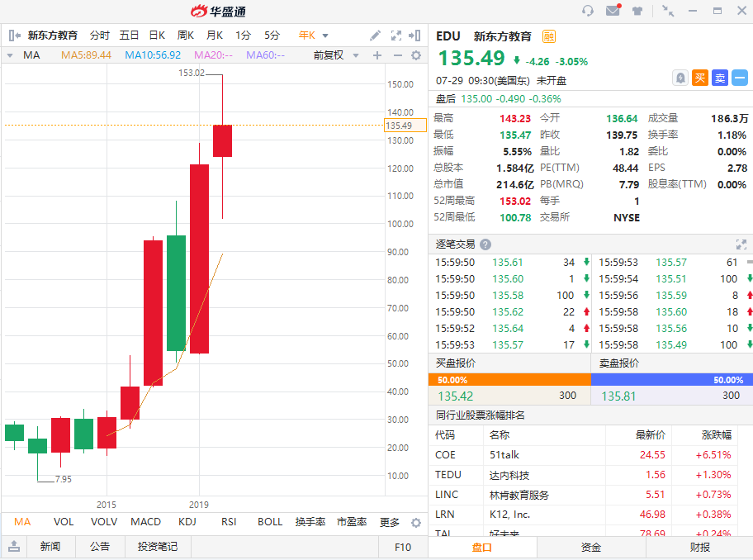Click the 135.49 price axis marker
753x560 pixels.
pos(405,126)
